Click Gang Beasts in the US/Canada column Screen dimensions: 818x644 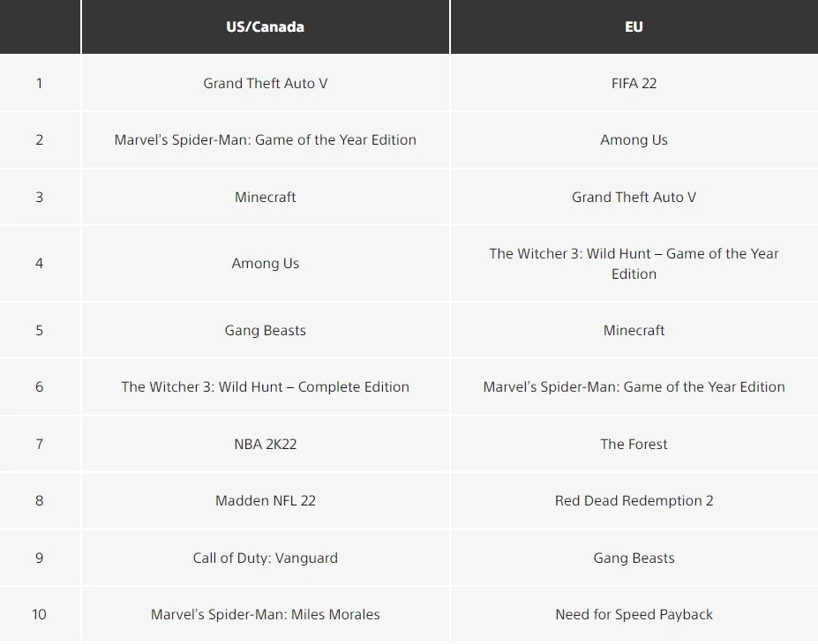click(x=265, y=330)
